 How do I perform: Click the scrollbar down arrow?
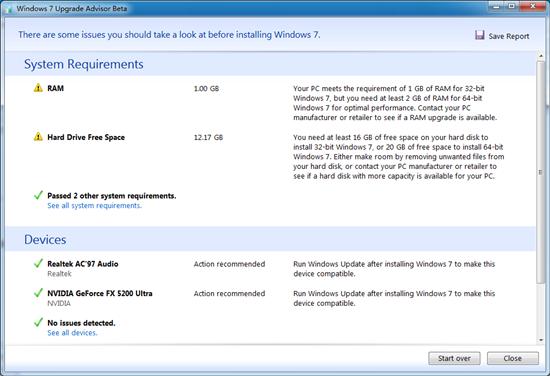[x=541, y=340]
